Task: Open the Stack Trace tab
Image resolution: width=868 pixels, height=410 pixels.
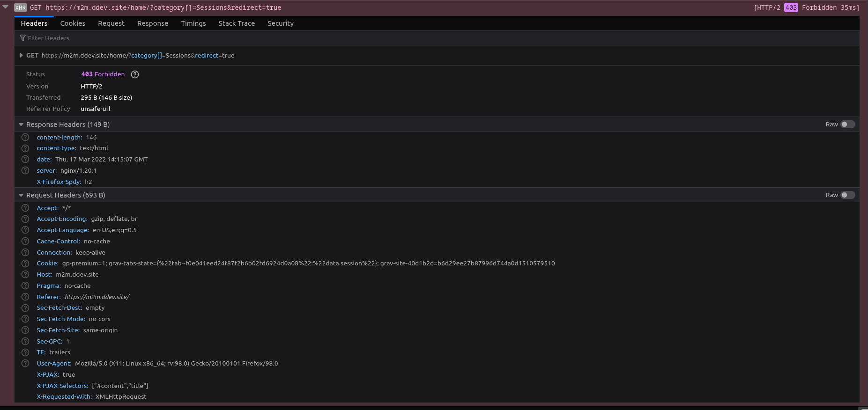Action: click(237, 23)
